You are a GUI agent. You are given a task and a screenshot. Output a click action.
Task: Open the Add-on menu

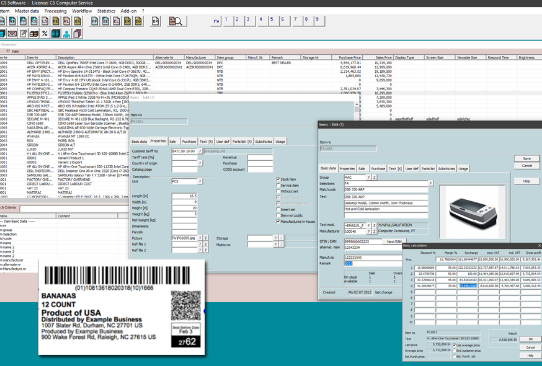coord(129,11)
